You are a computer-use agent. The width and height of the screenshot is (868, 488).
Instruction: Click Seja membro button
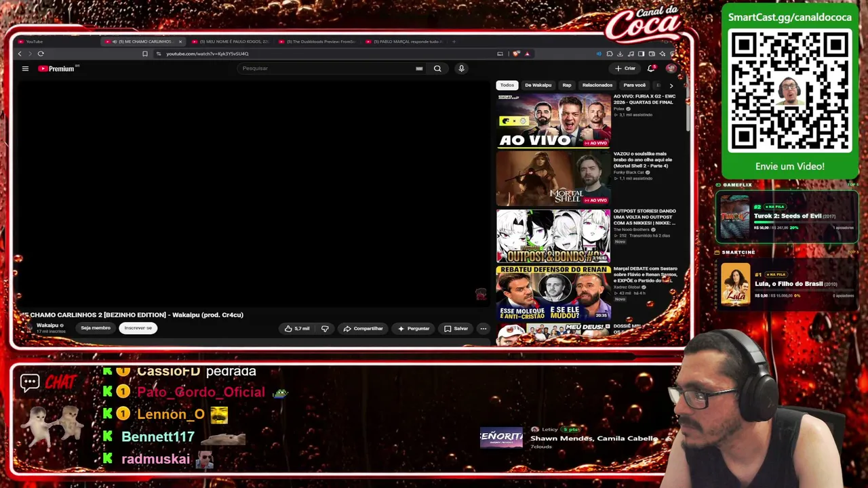[x=96, y=328]
